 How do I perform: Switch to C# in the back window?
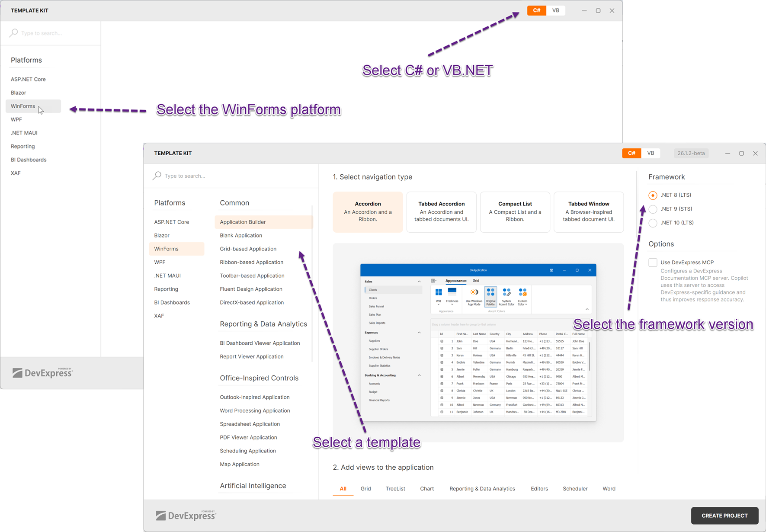[536, 10]
